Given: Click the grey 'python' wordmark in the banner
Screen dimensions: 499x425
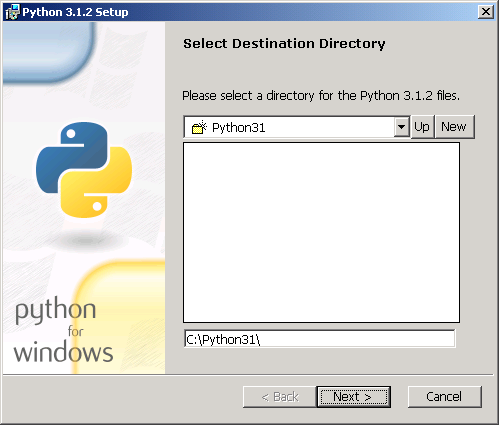Looking at the screenshot, I should [x=56, y=310].
